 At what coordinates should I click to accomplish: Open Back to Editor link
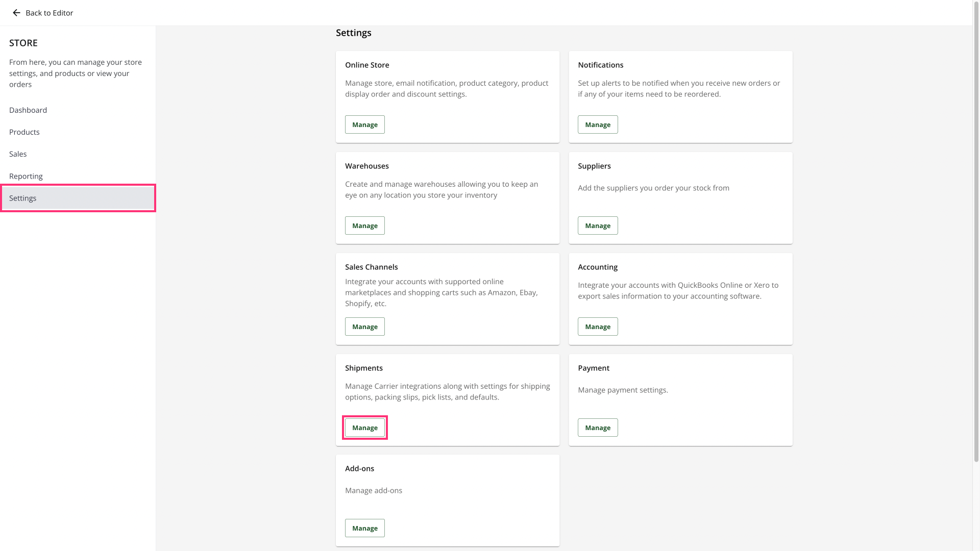49,13
